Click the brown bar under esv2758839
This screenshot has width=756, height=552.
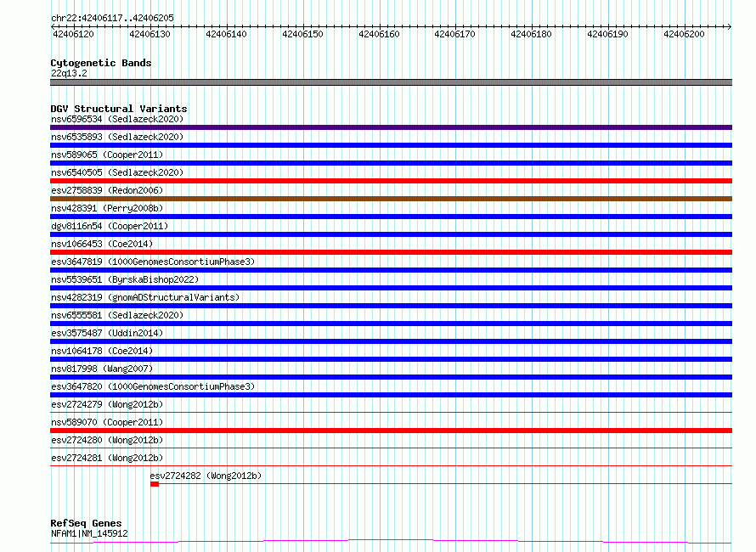[391, 199]
